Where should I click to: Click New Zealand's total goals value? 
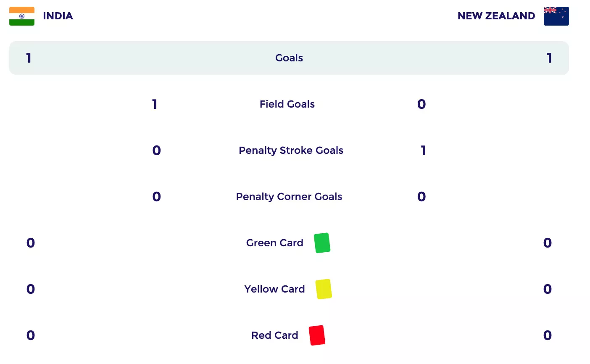pos(549,58)
